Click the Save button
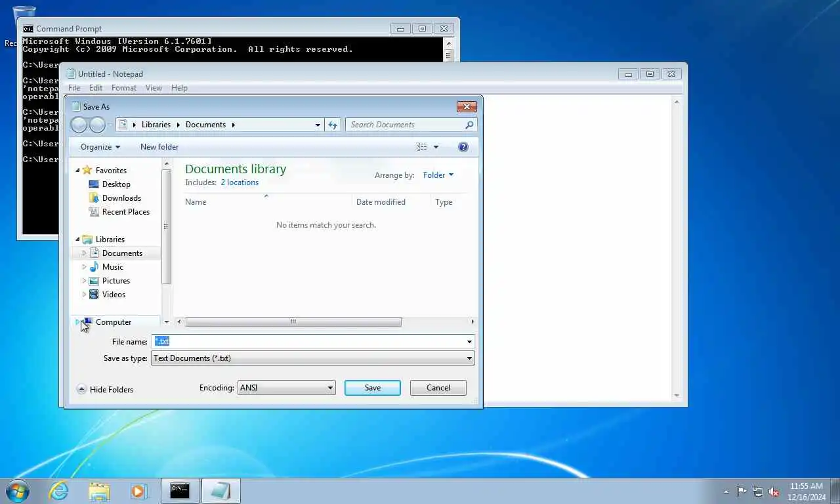Viewport: 840px width, 504px height. (372, 388)
